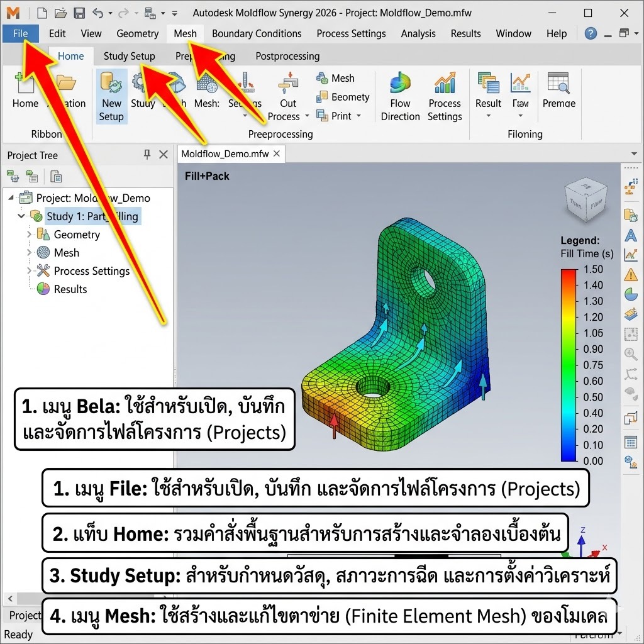Screen dimensions: 644x644
Task: Click the Premae table-with-magnifier ribbon button
Action: pos(558,91)
